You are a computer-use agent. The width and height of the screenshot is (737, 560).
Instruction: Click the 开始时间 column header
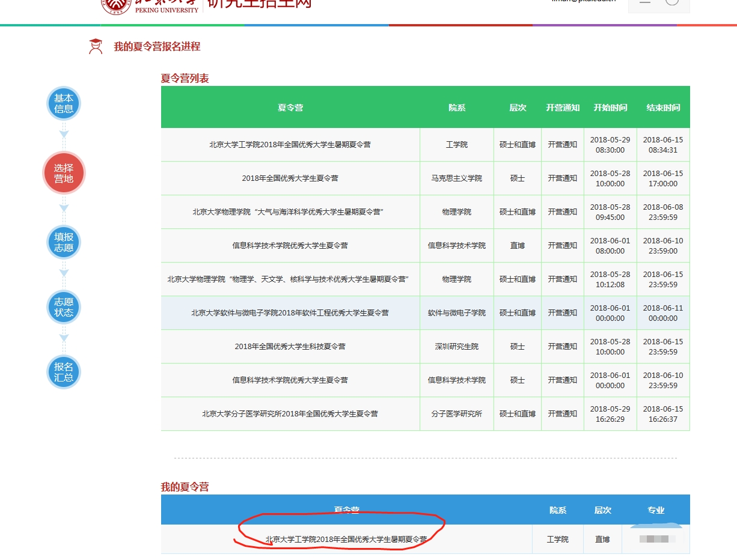tap(610, 108)
